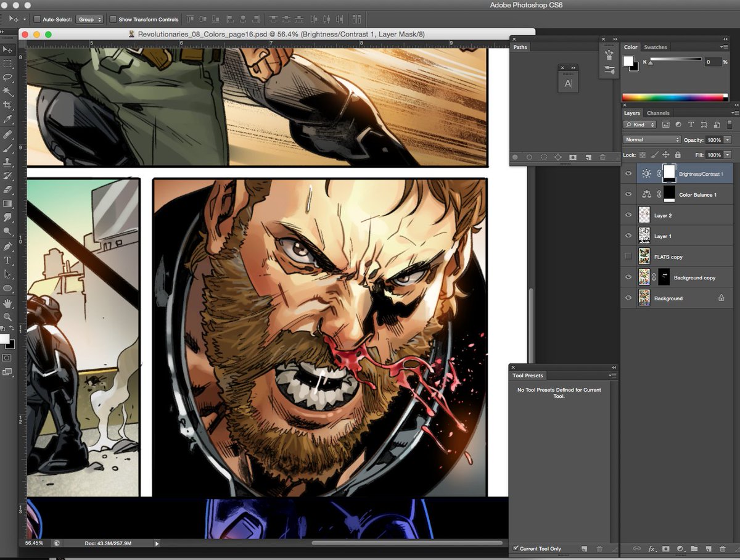This screenshot has height=560, width=740.
Task: Click the Lock all padlock icon
Action: tap(678, 155)
